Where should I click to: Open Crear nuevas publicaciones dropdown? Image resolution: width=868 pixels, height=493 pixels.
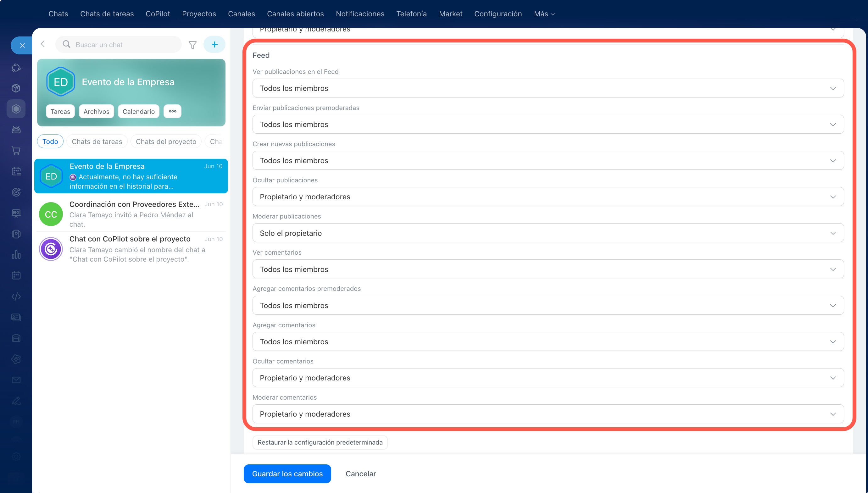coord(548,160)
